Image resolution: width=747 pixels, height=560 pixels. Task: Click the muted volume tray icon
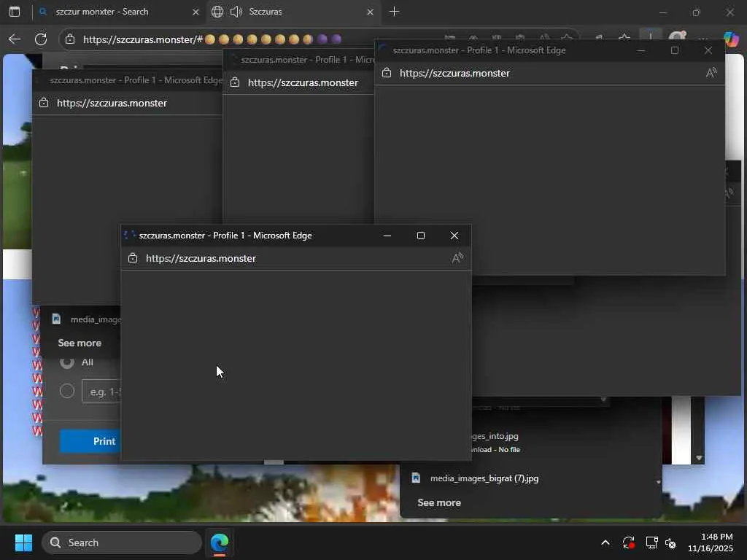tap(671, 542)
